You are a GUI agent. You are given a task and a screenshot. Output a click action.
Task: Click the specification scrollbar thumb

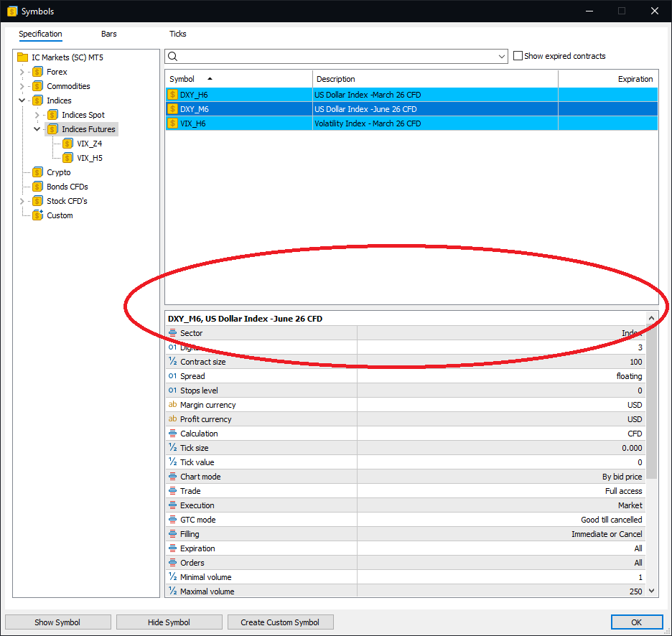pos(651,401)
